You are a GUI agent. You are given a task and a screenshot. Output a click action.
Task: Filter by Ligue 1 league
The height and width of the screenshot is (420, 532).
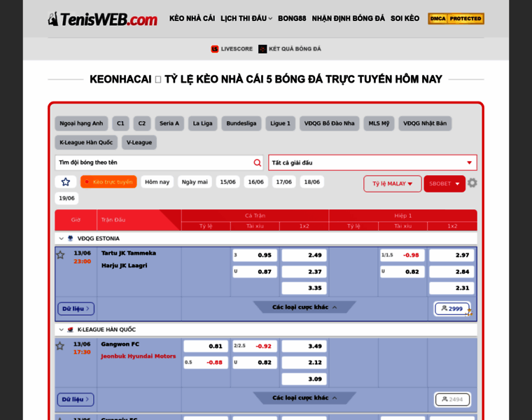pyautogui.click(x=280, y=123)
